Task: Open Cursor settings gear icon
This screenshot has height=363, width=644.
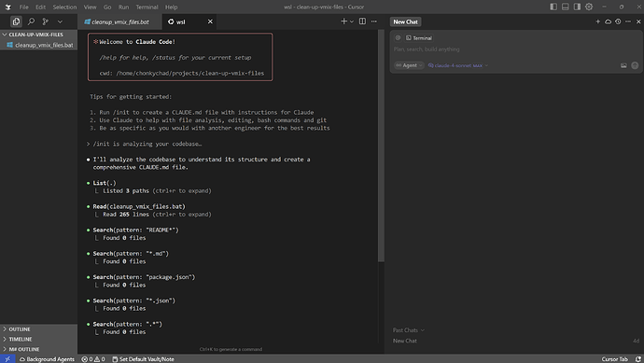Action: pos(589,7)
